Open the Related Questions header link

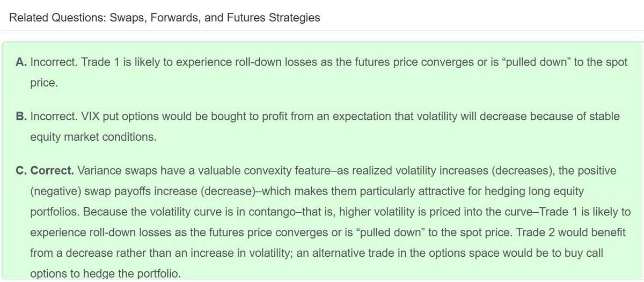(165, 18)
